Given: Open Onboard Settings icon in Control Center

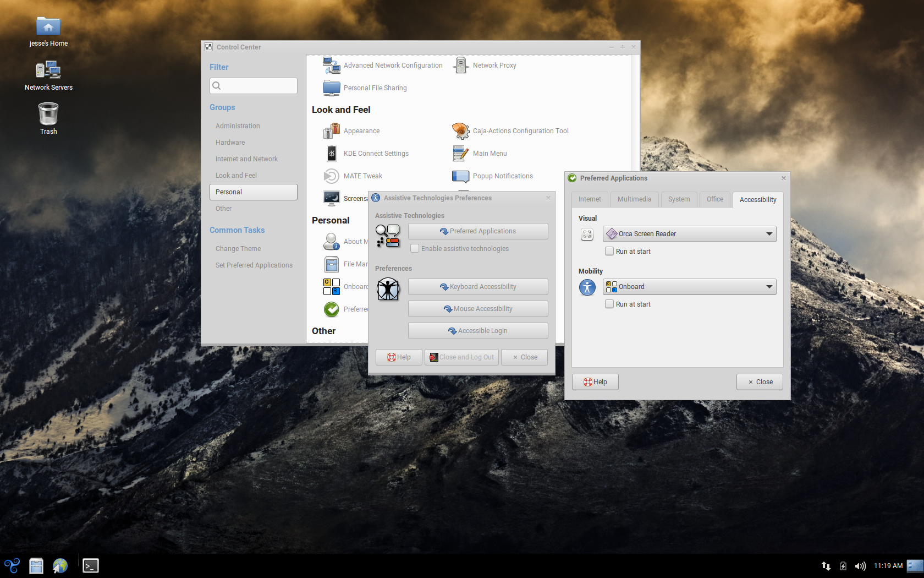Looking at the screenshot, I should tap(332, 287).
